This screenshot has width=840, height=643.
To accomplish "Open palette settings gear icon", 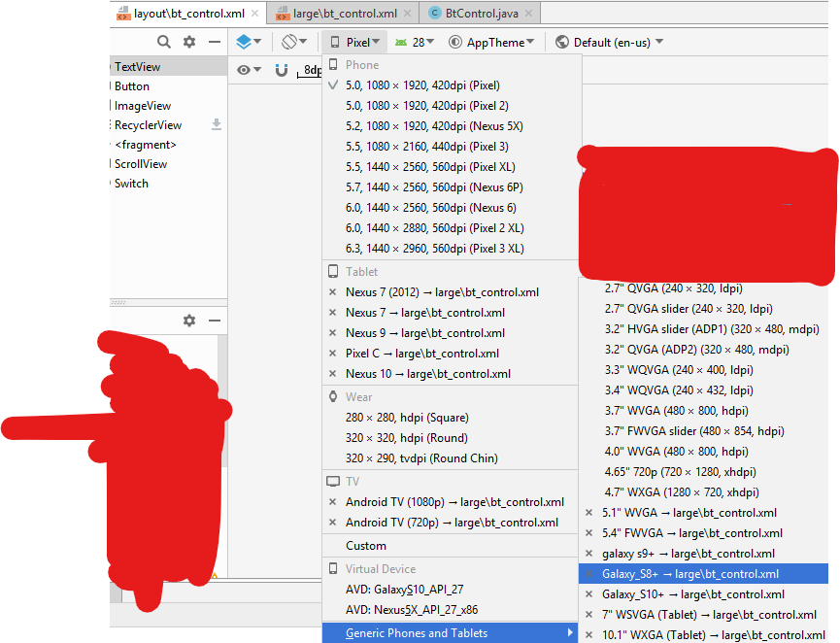I will click(189, 42).
